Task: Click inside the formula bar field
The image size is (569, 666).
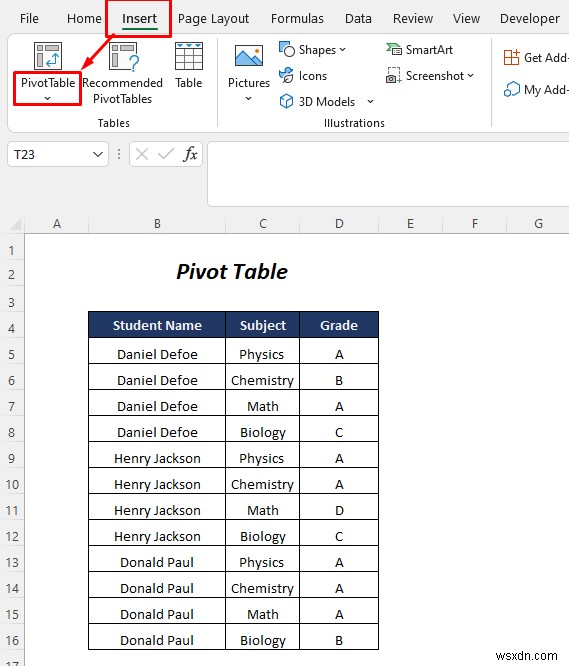Action: click(388, 174)
